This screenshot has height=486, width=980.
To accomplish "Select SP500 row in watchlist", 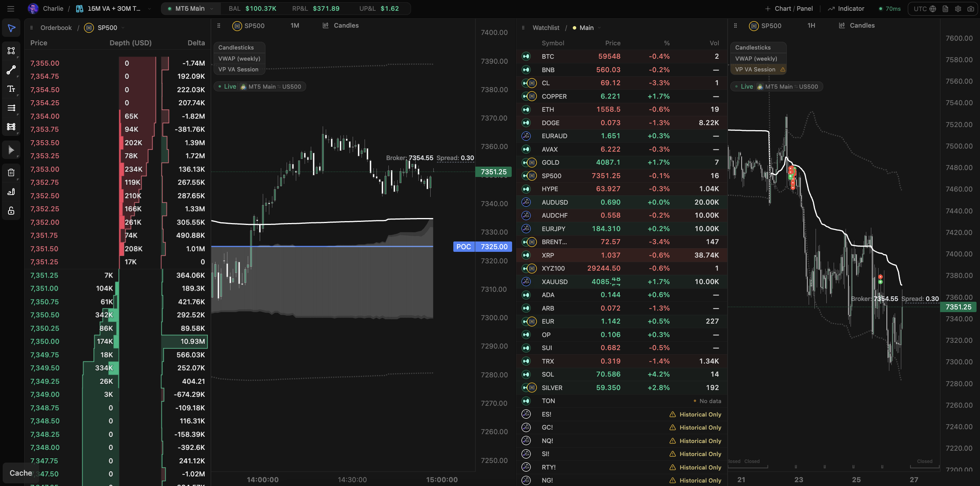I will click(x=622, y=176).
